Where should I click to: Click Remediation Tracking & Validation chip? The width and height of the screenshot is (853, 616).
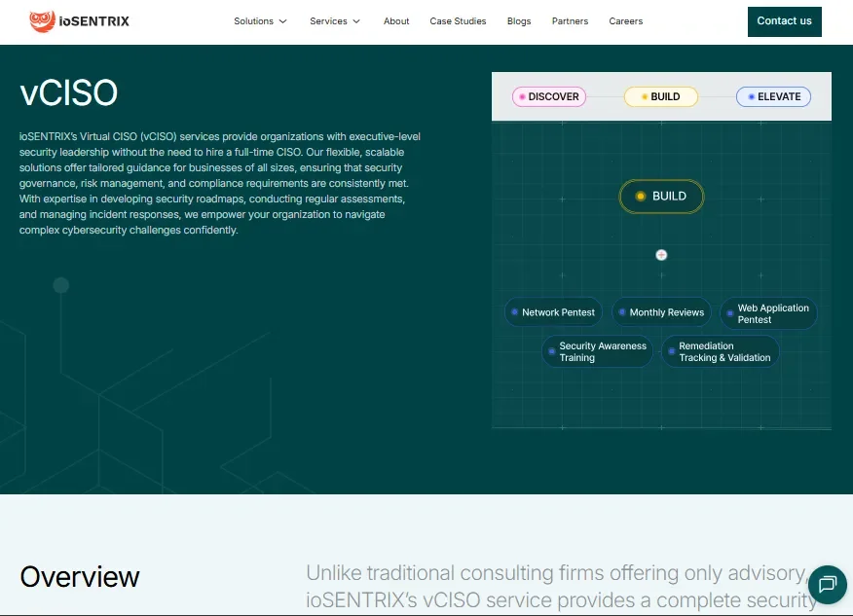(720, 351)
